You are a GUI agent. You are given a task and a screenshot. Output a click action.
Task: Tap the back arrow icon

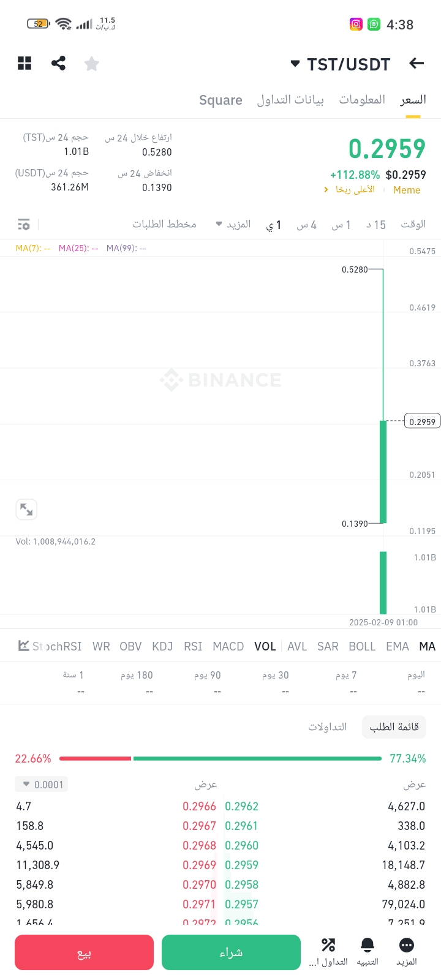(x=417, y=63)
